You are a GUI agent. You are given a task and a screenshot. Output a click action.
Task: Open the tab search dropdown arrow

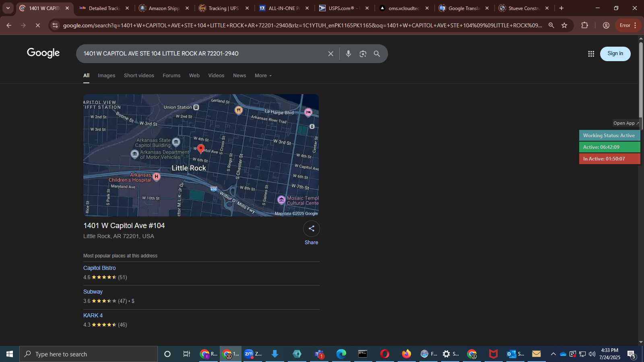tap(8, 8)
